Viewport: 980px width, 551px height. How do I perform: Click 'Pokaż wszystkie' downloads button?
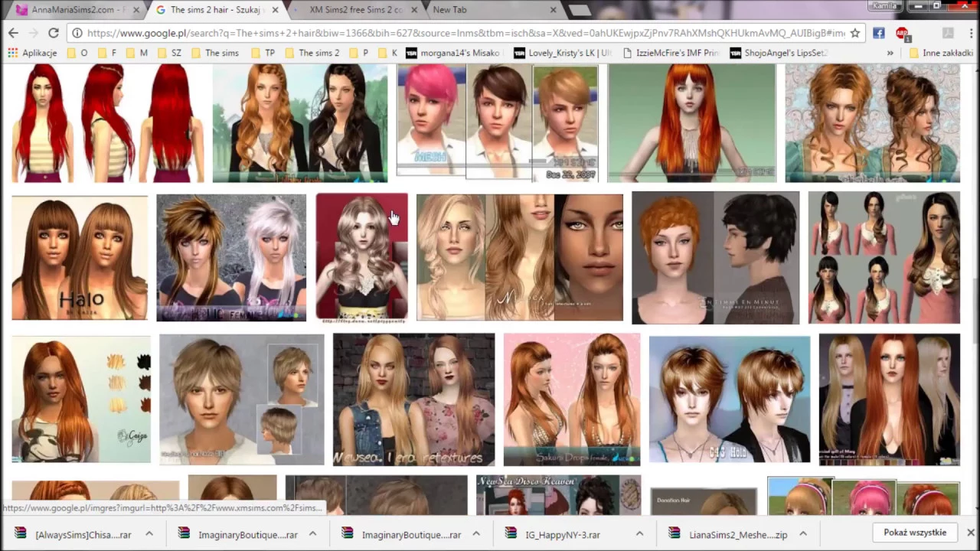point(915,533)
